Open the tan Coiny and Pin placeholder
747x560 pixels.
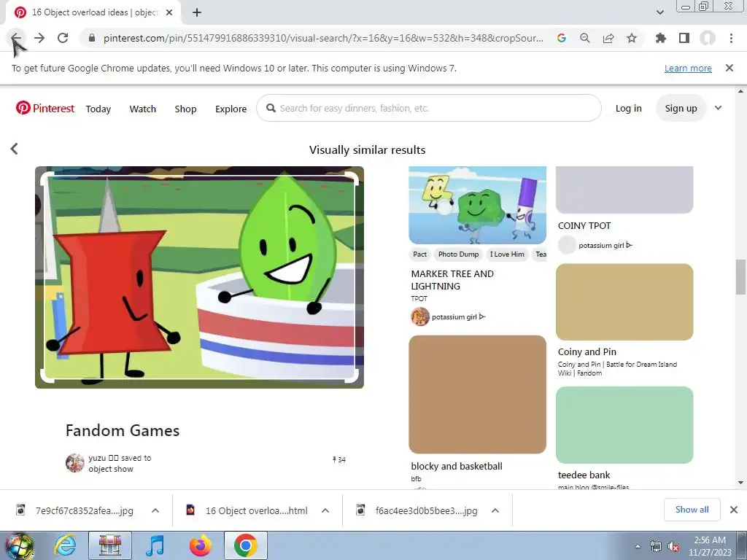coord(624,302)
